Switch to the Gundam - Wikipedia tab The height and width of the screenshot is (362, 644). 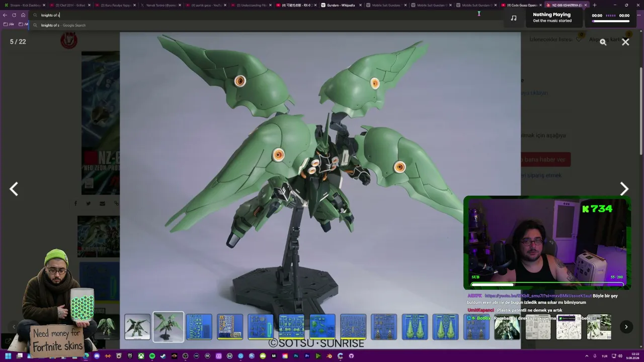click(341, 5)
